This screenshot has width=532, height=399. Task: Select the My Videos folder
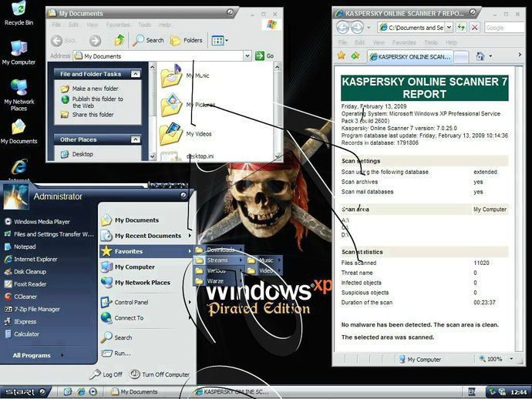[186, 133]
